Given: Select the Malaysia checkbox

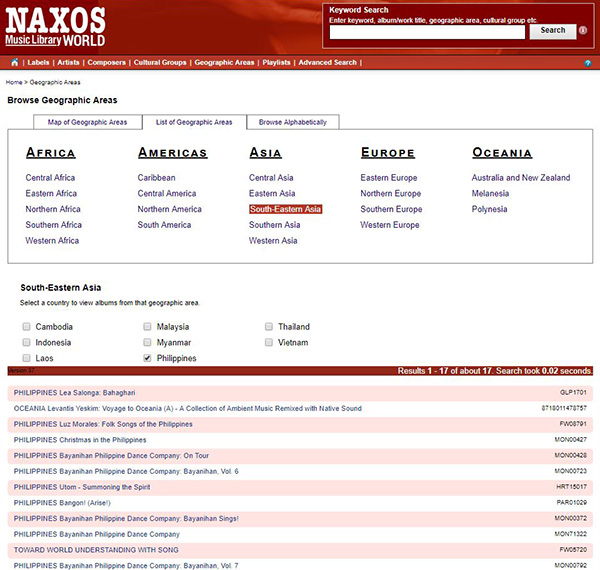Looking at the screenshot, I should pos(148,327).
